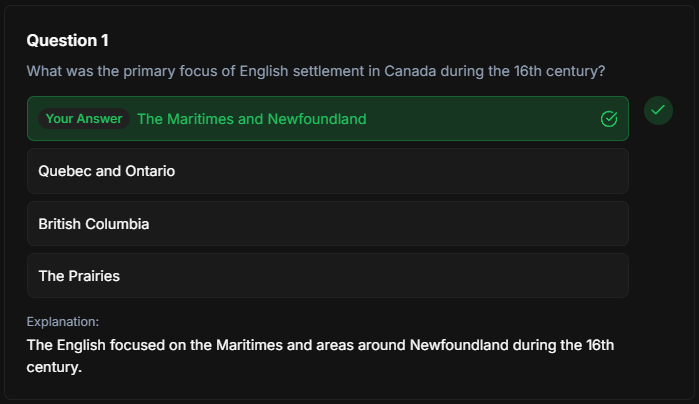Viewport: 699px width, 404px height.
Task: Click the word 'Canada' in the question
Action: click(410, 71)
